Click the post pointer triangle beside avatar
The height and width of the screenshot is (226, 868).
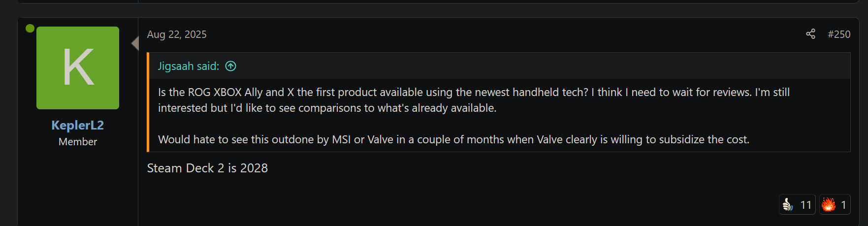point(135,43)
